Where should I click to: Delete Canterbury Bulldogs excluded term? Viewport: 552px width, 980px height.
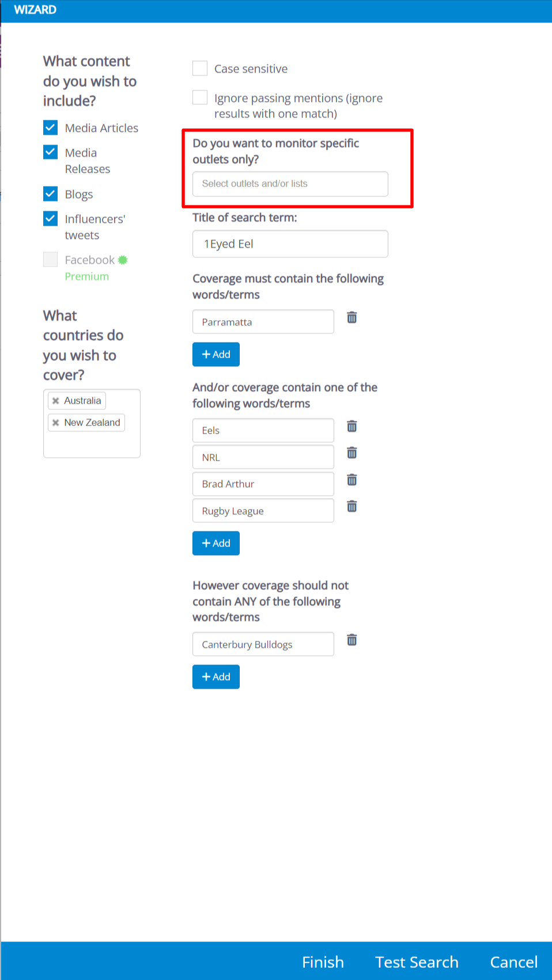(x=351, y=640)
